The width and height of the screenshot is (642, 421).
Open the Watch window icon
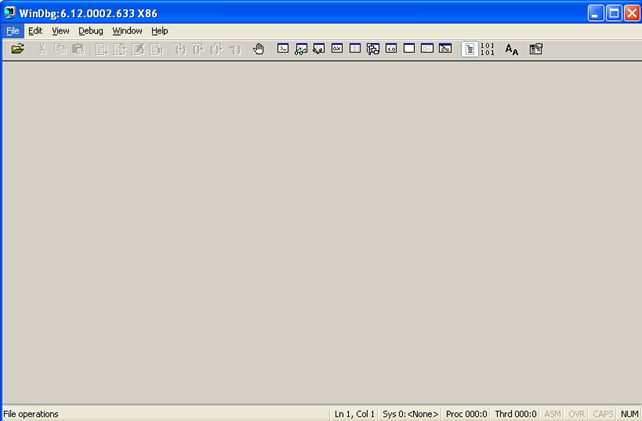point(301,48)
